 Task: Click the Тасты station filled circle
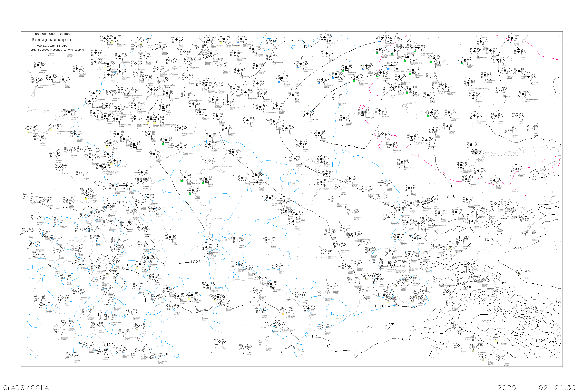pos(409,188)
